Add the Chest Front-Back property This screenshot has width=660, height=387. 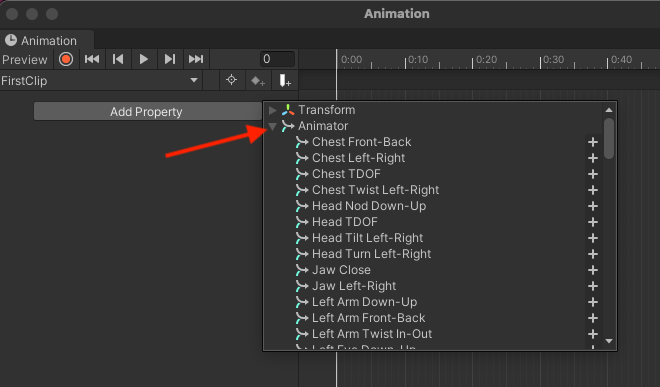593,142
